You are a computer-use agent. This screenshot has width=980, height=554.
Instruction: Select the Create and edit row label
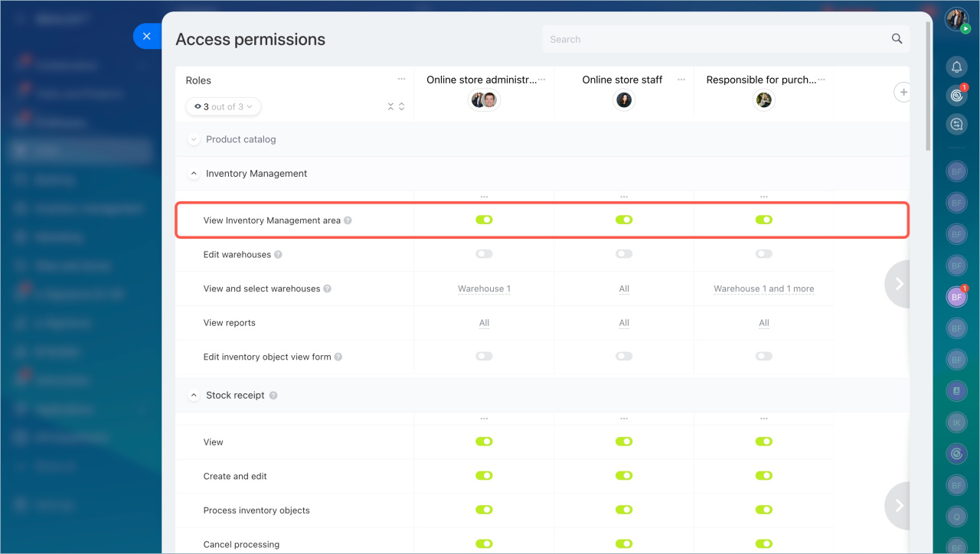point(235,476)
